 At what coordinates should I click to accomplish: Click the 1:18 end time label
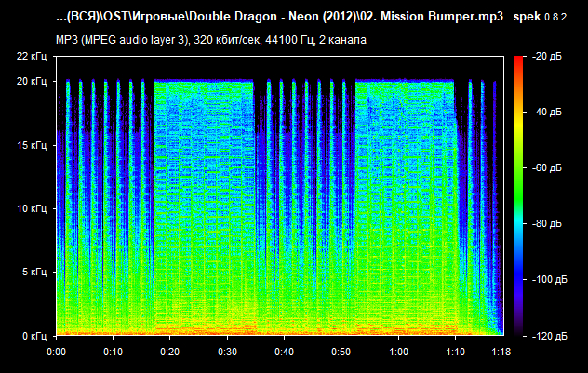tap(501, 352)
